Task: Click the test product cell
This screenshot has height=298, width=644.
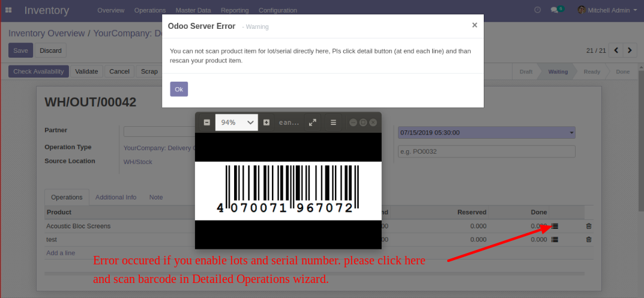Action: click(x=52, y=240)
